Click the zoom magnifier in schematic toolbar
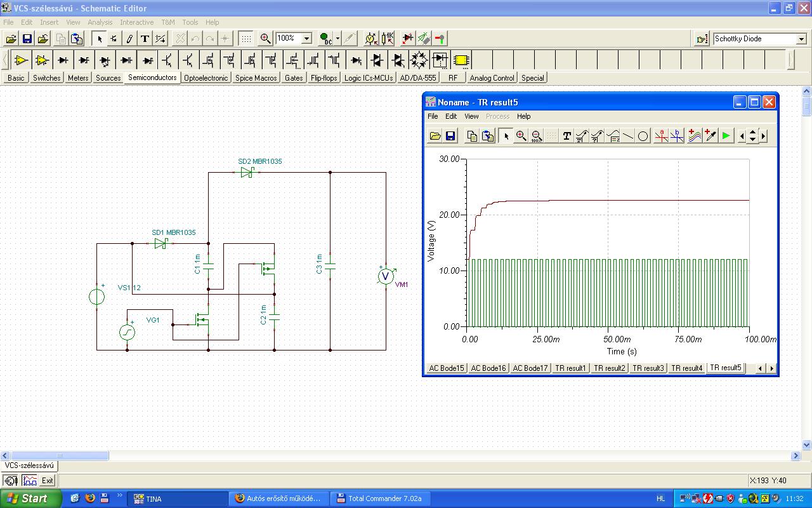The width and height of the screenshot is (812, 508). [x=265, y=39]
